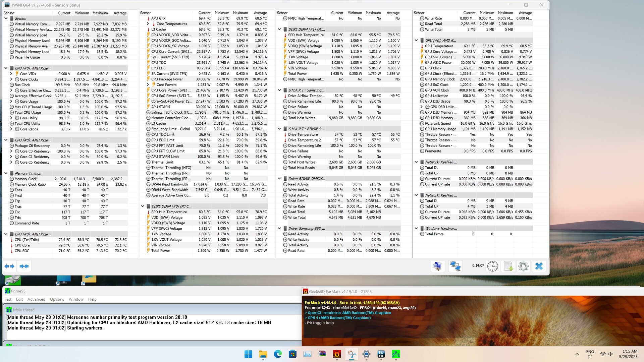
Task: Click the HWiNFO64 title bar icon
Action: click(x=7, y=5)
